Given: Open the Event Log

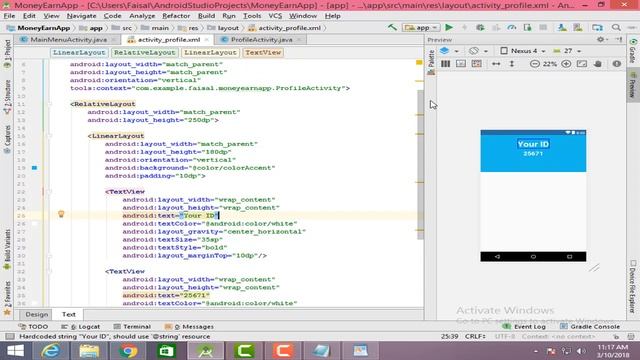Looking at the screenshot, I should pyautogui.click(x=524, y=327).
